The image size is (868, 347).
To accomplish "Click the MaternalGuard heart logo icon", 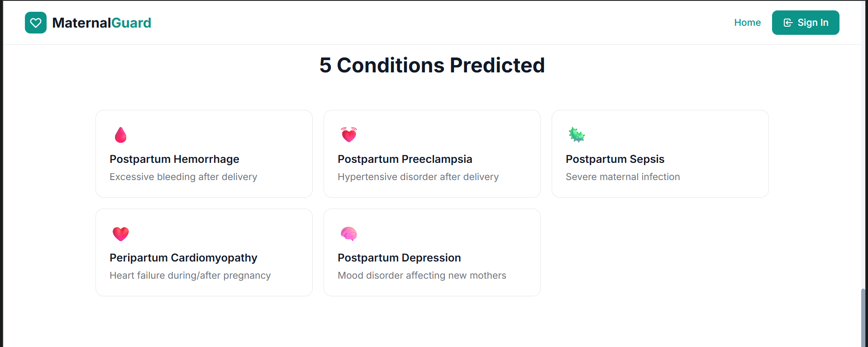I will tap(36, 23).
